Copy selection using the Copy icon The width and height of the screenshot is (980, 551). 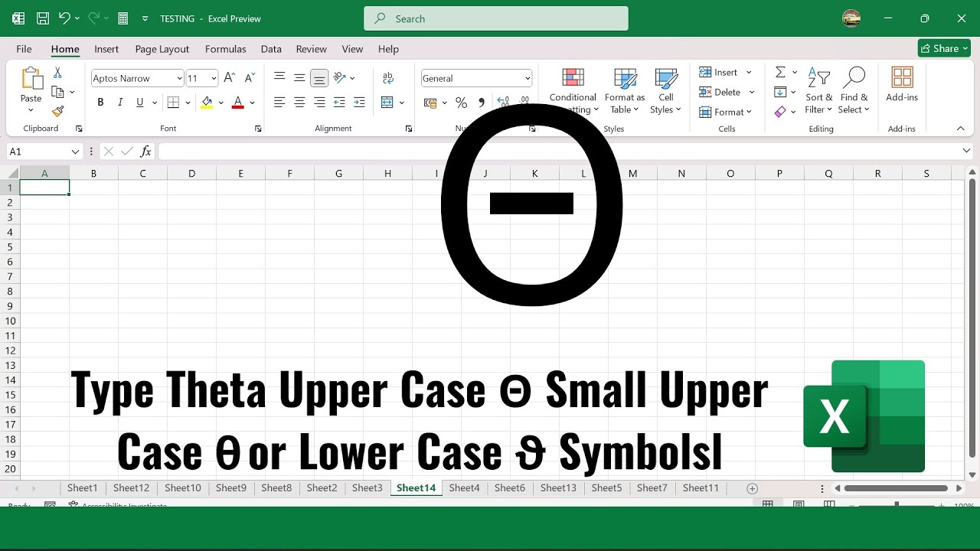[x=57, y=92]
